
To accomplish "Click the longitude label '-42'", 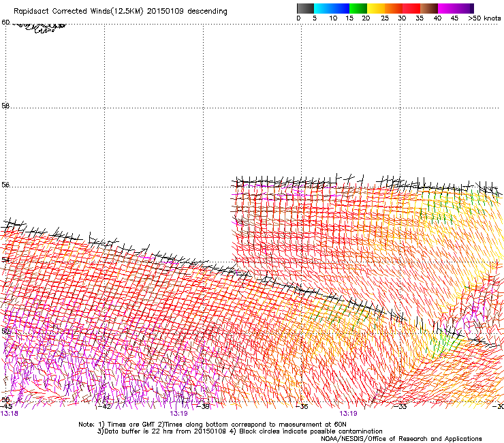I will point(104,407).
